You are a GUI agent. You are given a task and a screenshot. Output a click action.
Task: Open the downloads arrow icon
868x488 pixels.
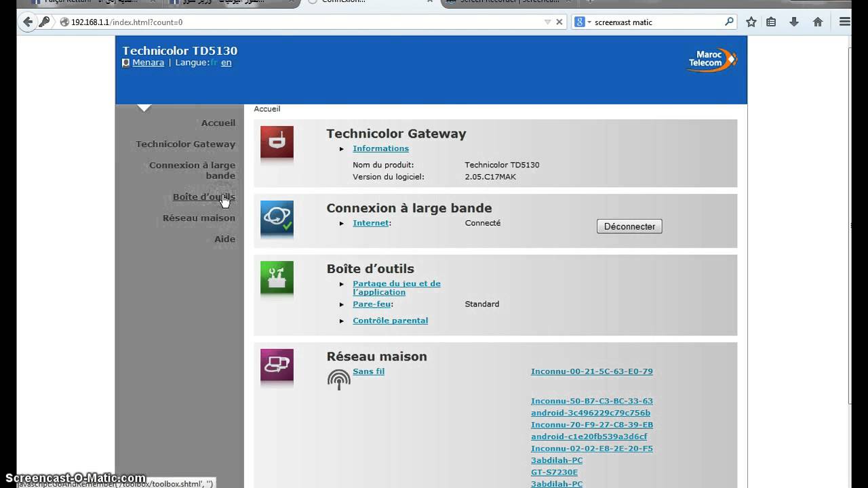click(794, 22)
